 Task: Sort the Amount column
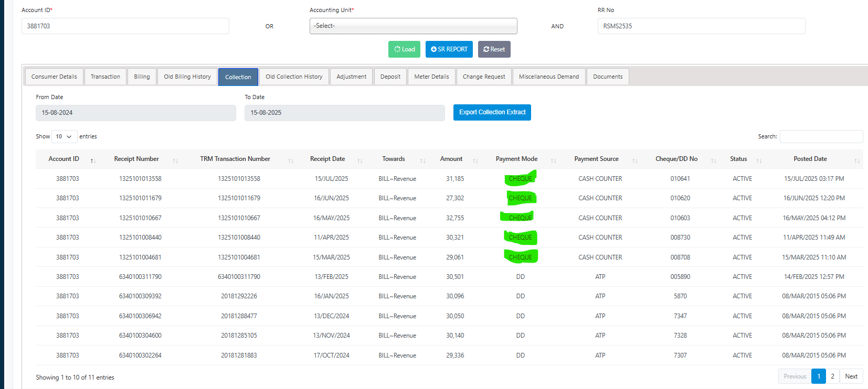(x=475, y=160)
